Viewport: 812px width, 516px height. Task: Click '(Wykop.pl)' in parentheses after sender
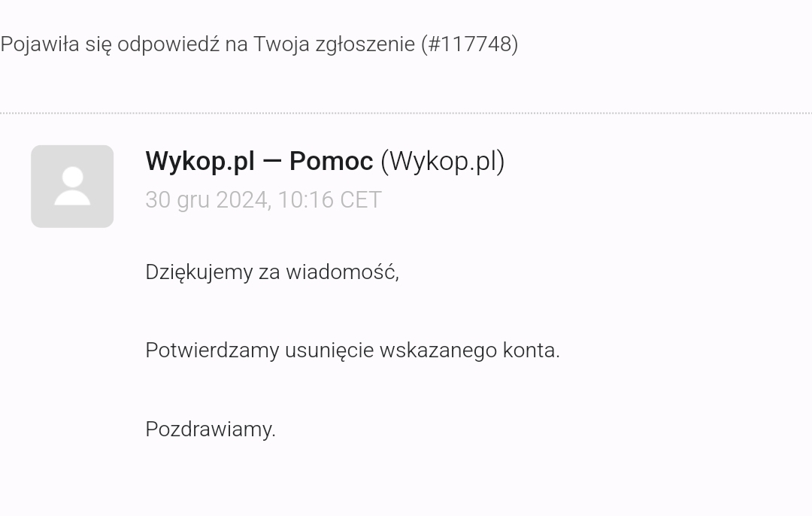(442, 161)
